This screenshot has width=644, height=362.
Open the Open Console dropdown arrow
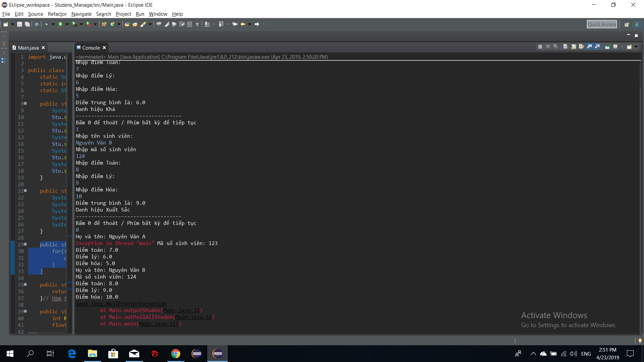[x=636, y=47]
